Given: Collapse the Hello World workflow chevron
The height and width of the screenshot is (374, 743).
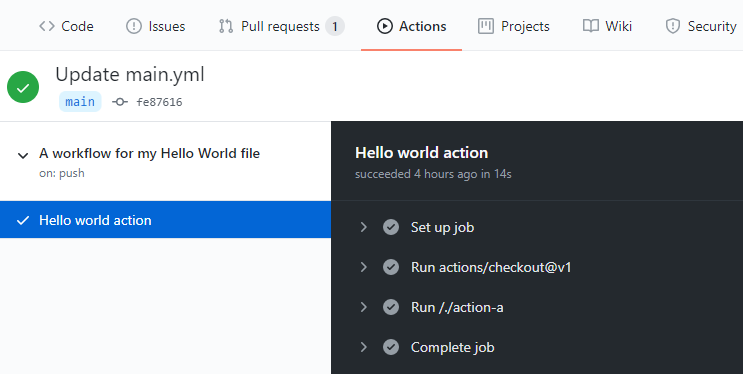Looking at the screenshot, I should (x=23, y=155).
